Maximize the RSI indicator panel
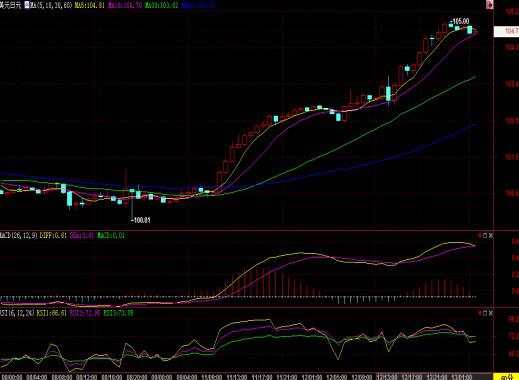 tap(486, 313)
